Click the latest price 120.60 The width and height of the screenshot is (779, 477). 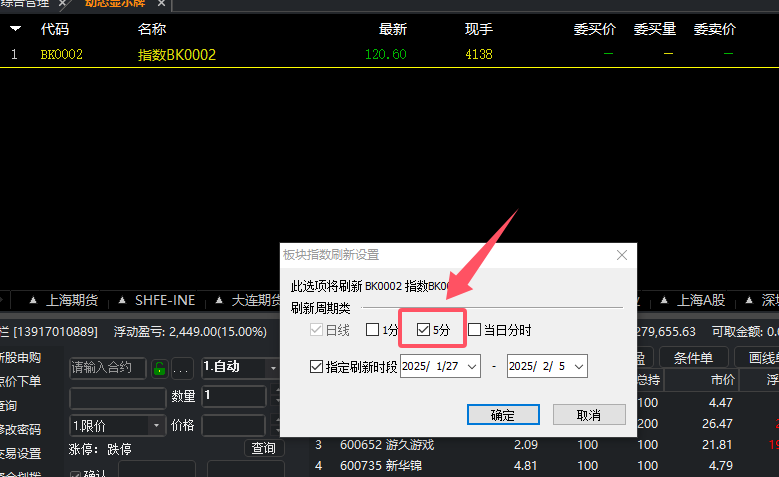tap(386, 54)
